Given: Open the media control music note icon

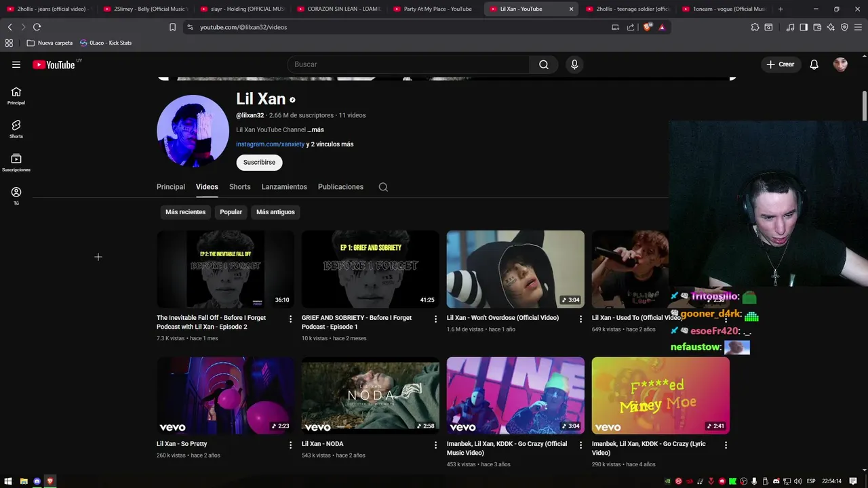Looking at the screenshot, I should [x=790, y=27].
